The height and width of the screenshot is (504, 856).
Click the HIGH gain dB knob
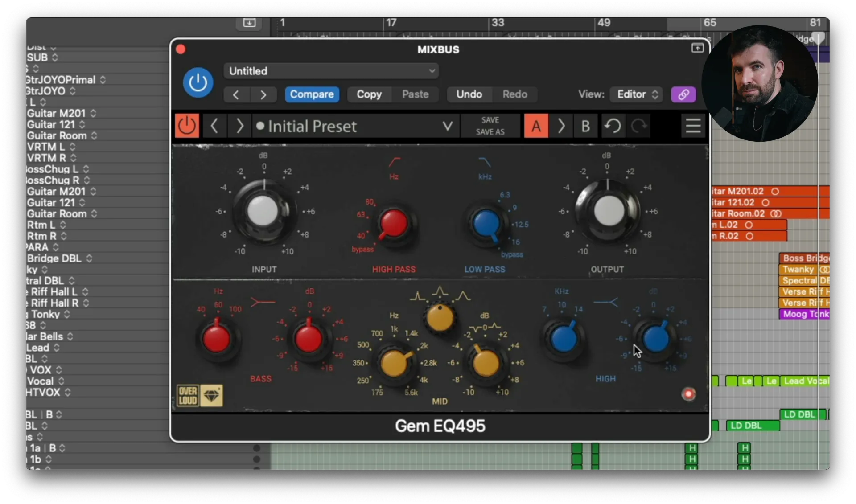click(x=655, y=339)
